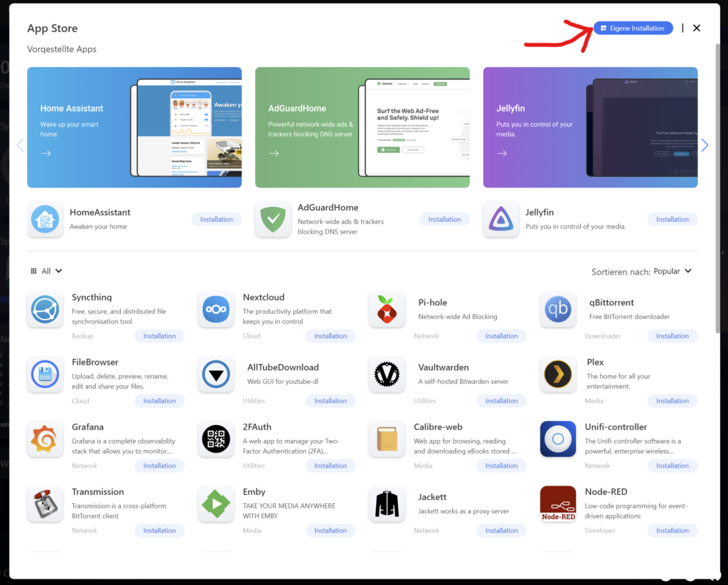This screenshot has height=585, width=728.
Task: Show next featured apps with right arrow
Action: 705,145
